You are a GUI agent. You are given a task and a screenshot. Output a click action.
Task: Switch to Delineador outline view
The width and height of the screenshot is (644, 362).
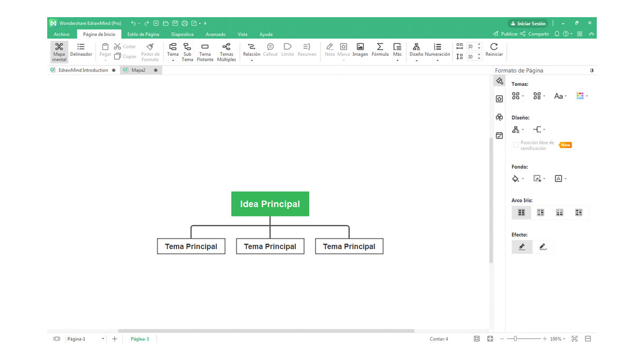(81, 47)
